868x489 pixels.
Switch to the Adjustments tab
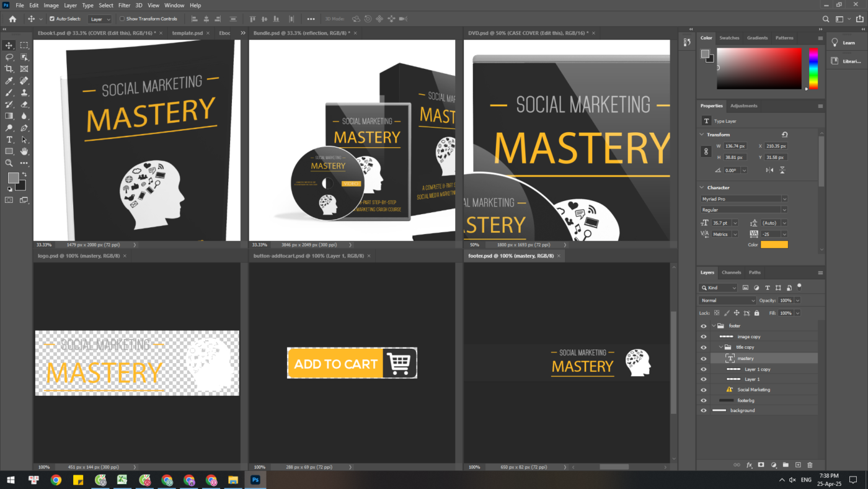(743, 105)
